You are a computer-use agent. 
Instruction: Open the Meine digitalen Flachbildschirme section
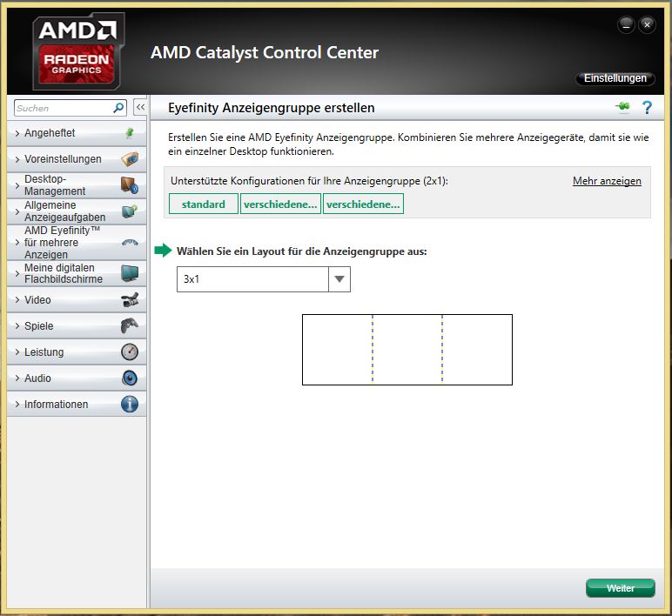[x=77, y=273]
